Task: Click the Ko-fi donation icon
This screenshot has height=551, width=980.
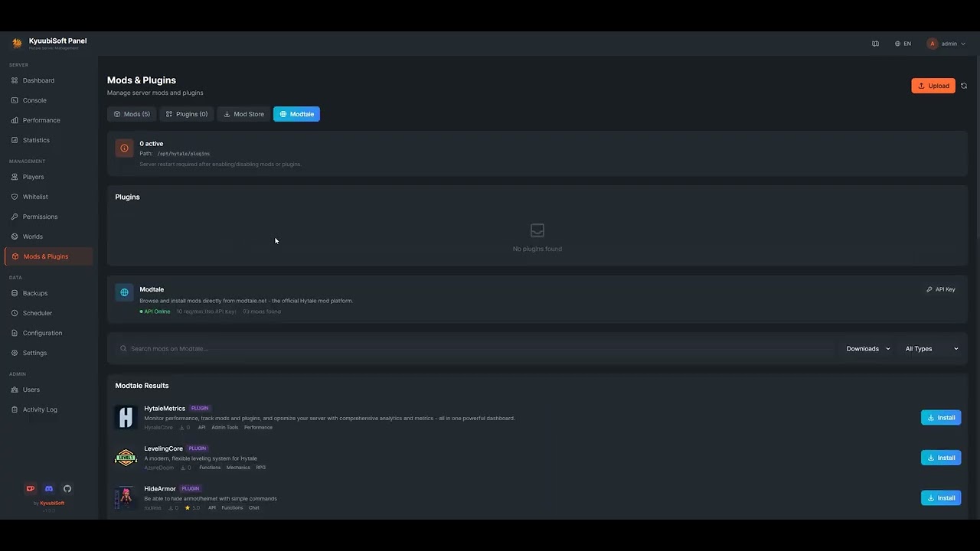Action: click(31, 488)
